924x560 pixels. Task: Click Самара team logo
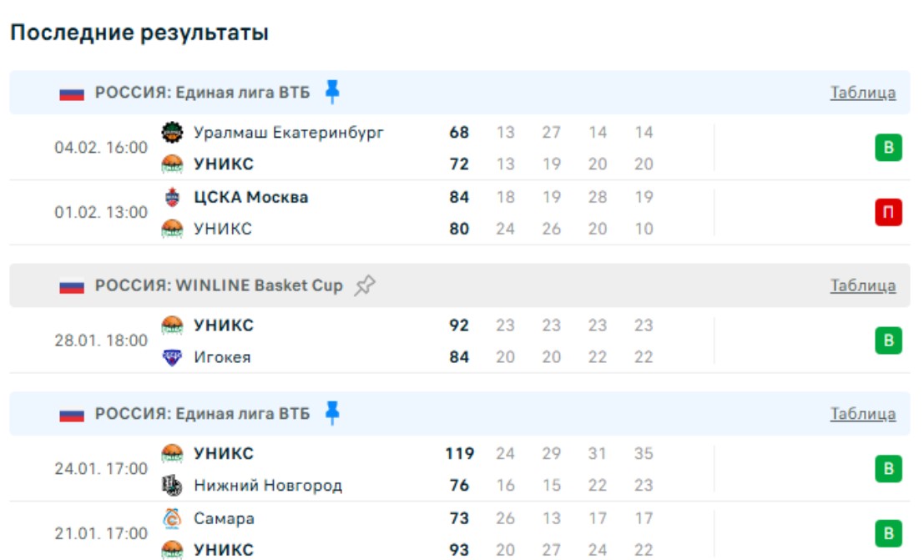point(172,518)
